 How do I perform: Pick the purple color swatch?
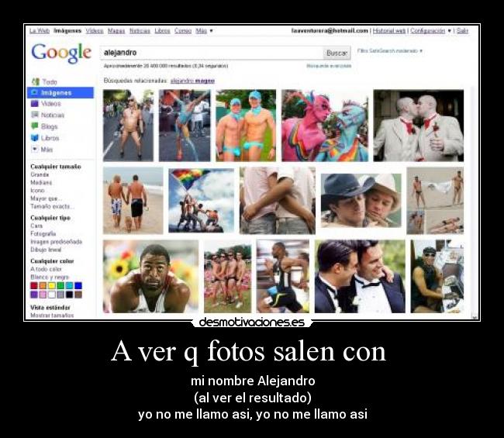point(34,295)
